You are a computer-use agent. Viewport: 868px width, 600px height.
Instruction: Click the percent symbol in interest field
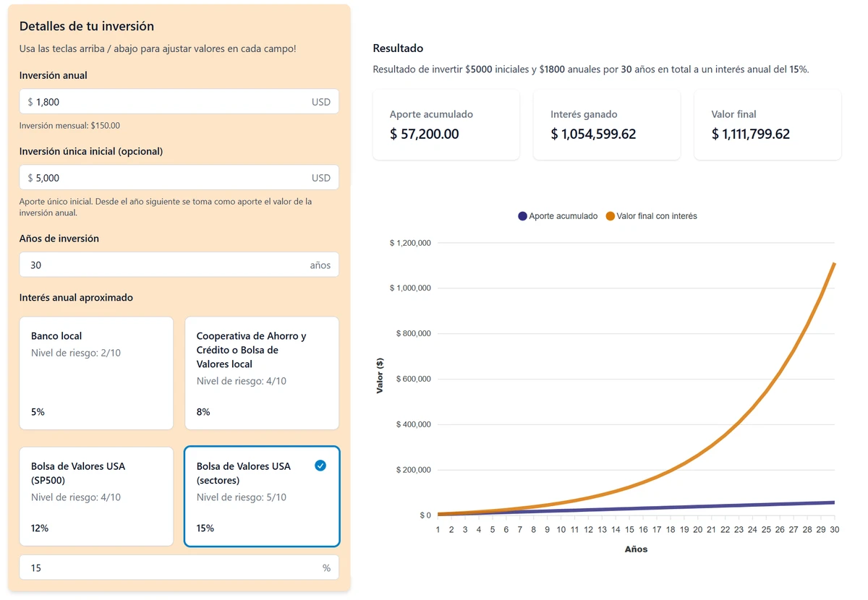(x=326, y=568)
